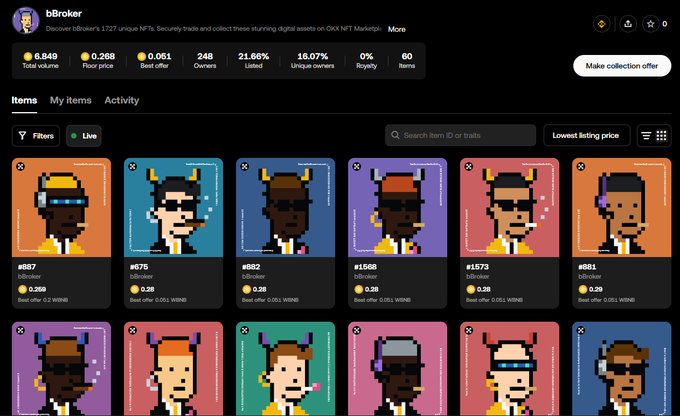
Task: Click the 248 Owners stat
Action: click(x=205, y=60)
